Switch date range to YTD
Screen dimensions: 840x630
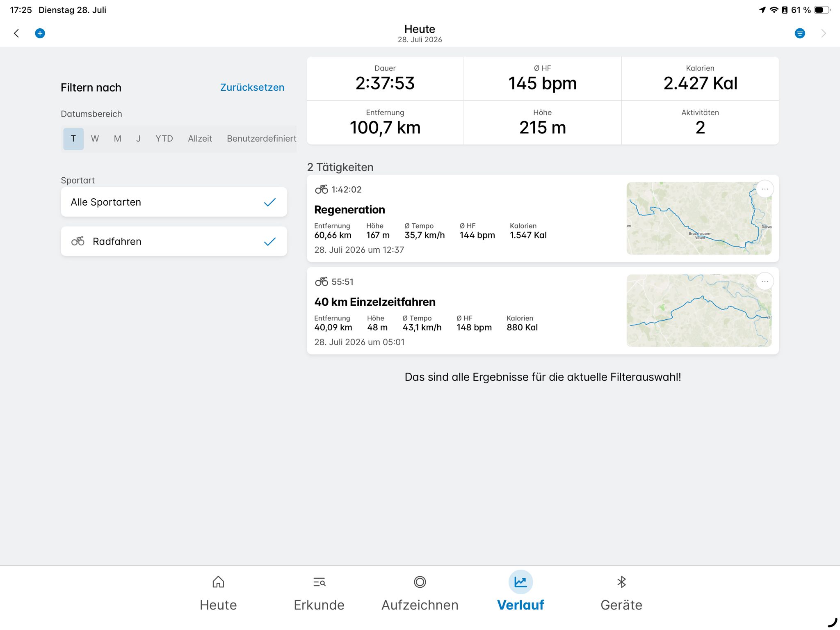pyautogui.click(x=164, y=139)
